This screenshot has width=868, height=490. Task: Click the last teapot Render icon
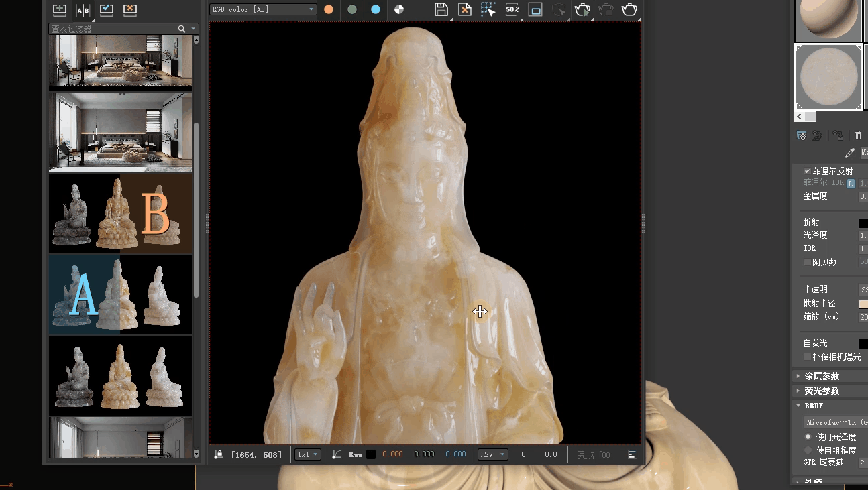(629, 9)
